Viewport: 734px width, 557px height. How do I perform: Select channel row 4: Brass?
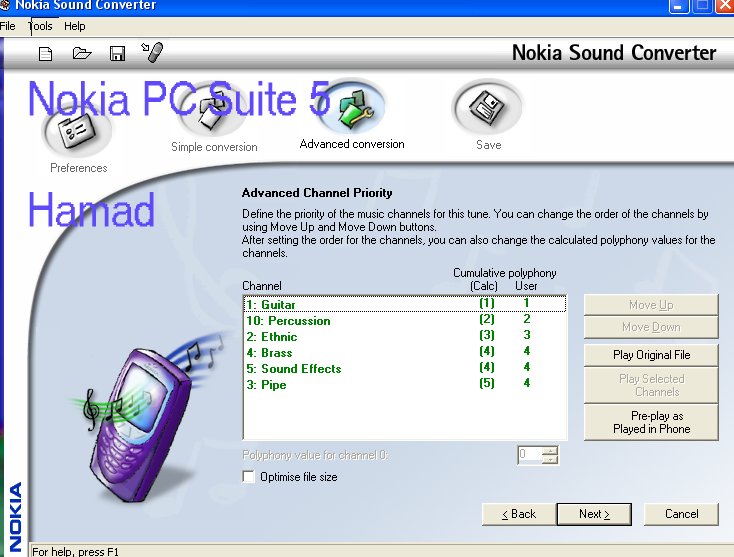point(405,352)
